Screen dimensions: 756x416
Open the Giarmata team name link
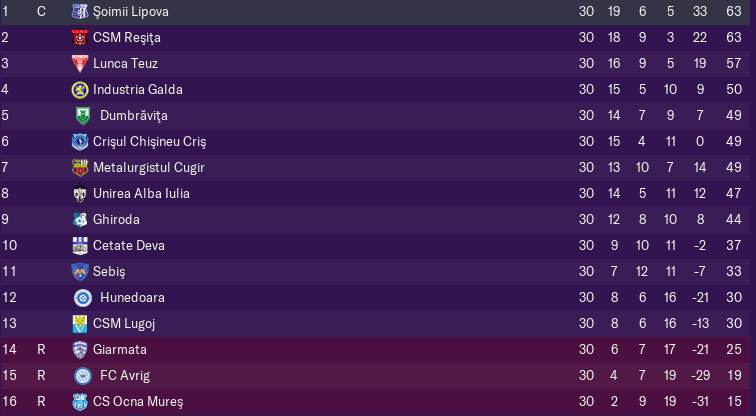(x=120, y=349)
